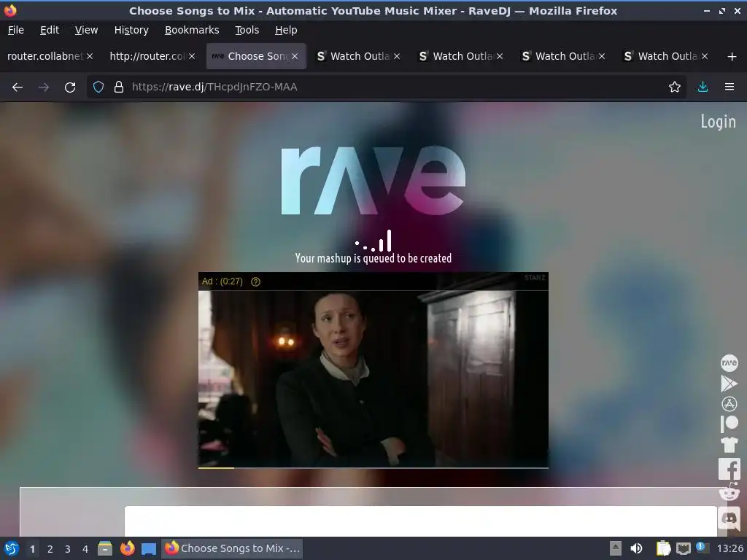Switch to workspace 4 in taskbar

tap(85, 549)
